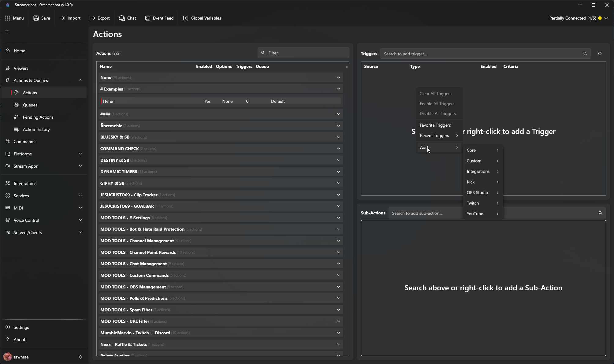Toggle the Hehe action's enabled state
The image size is (614, 364).
(207, 101)
